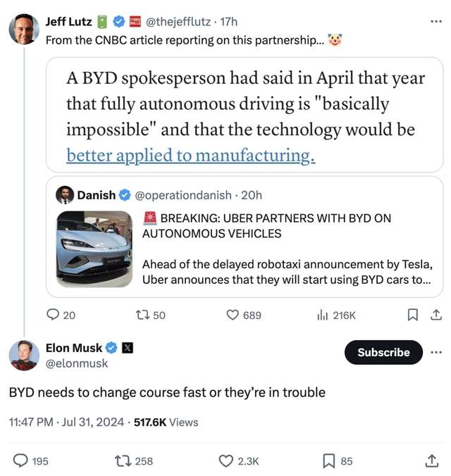The image size is (451, 476).
Task: Subscribe to Elon Musk
Action: [383, 352]
